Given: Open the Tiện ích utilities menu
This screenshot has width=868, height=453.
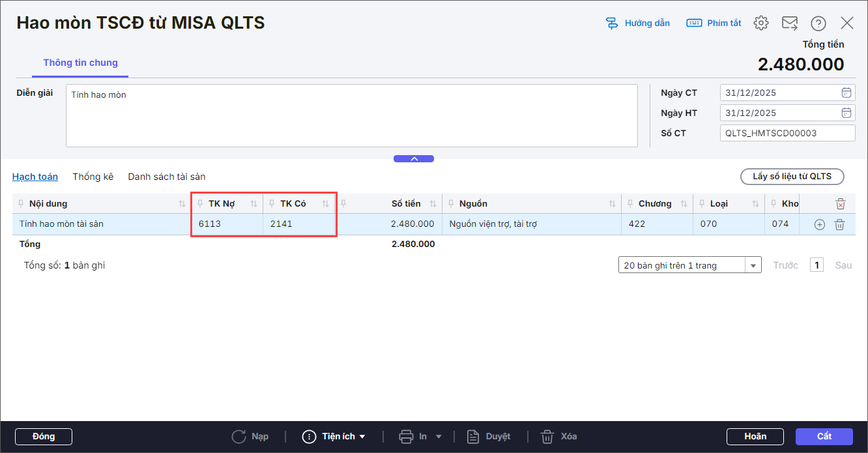Looking at the screenshot, I should [334, 437].
